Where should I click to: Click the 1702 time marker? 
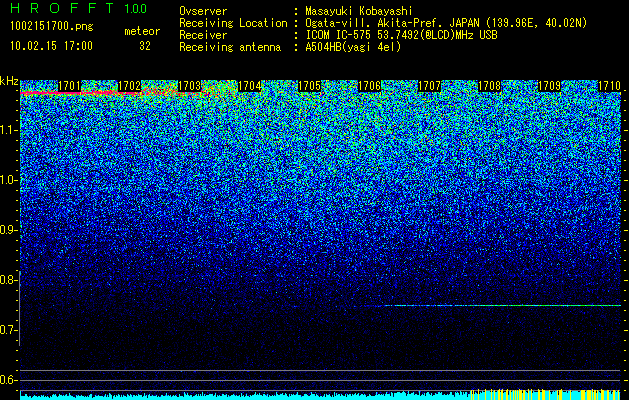pyautogui.click(x=130, y=86)
